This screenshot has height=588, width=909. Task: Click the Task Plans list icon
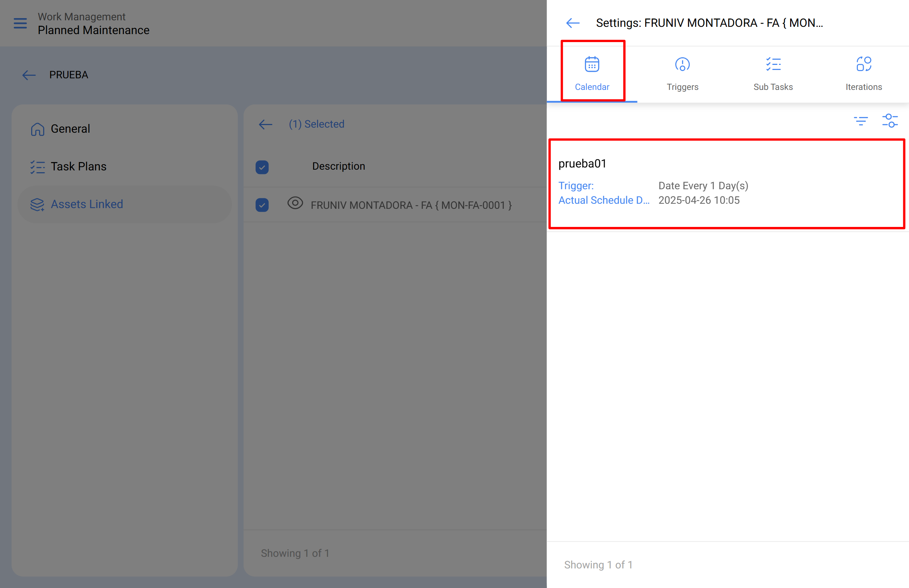click(38, 166)
